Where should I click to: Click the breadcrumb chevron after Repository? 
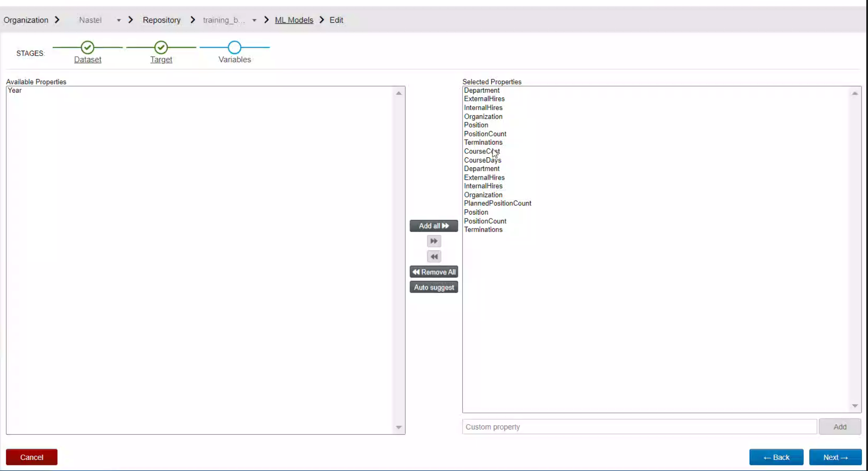pos(192,20)
